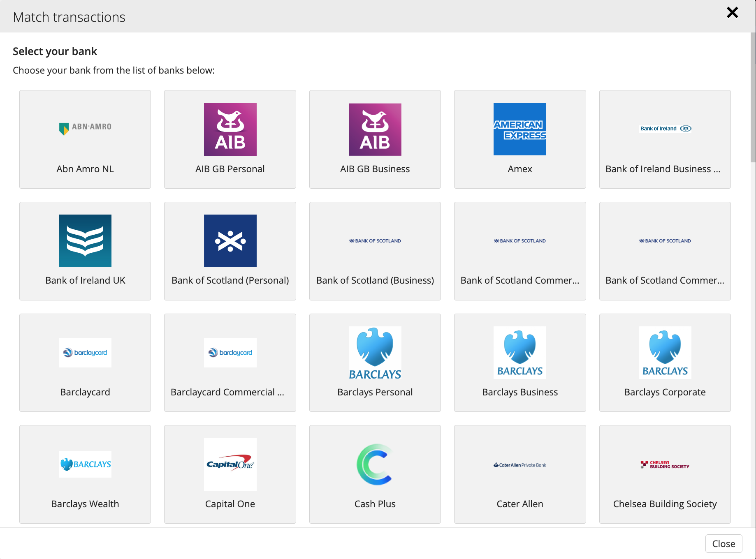Viewport: 756px width, 559px height.
Task: Pick the Cater Allen Private Bank logo
Action: tap(520, 465)
